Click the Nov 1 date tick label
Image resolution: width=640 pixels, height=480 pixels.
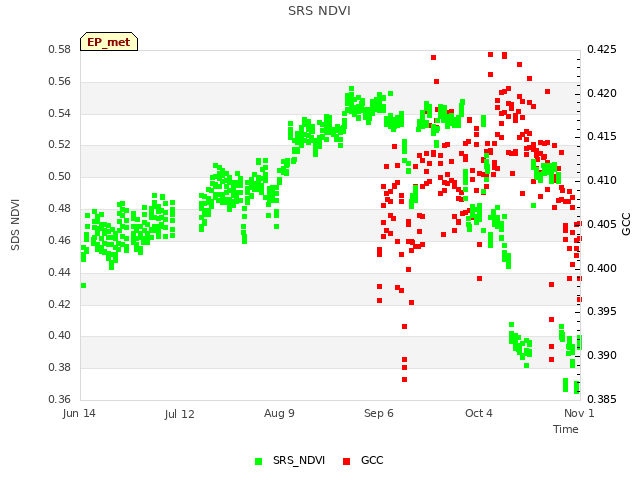pyautogui.click(x=579, y=413)
